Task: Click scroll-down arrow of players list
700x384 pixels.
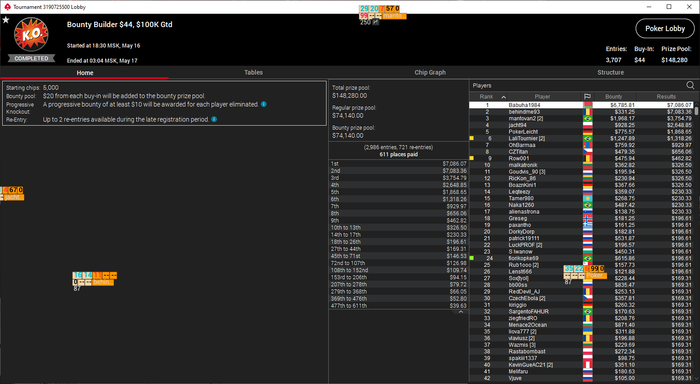Action: [696, 379]
